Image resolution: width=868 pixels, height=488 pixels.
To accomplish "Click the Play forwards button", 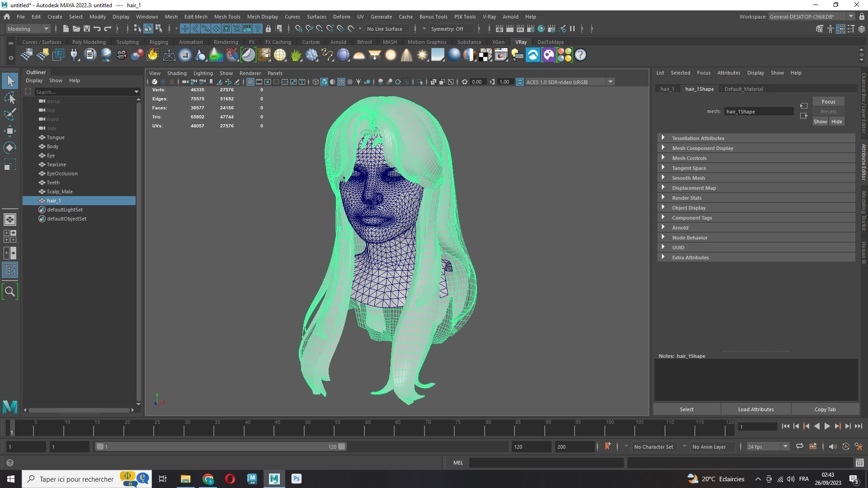I will pyautogui.click(x=827, y=427).
